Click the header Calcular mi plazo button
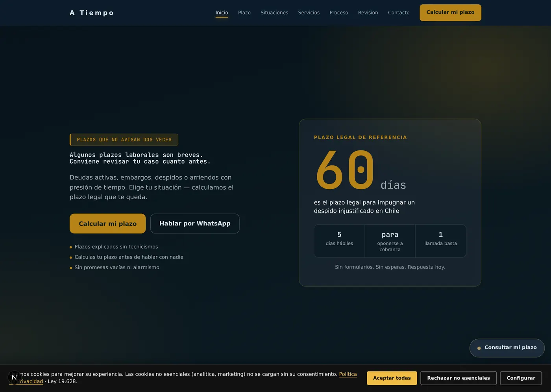 click(x=450, y=13)
